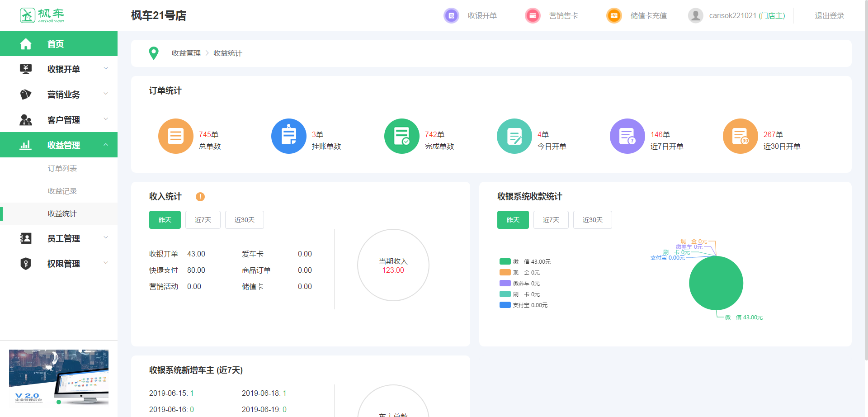The width and height of the screenshot is (868, 417).
Task: Open the 首页 menu item
Action: point(59,44)
